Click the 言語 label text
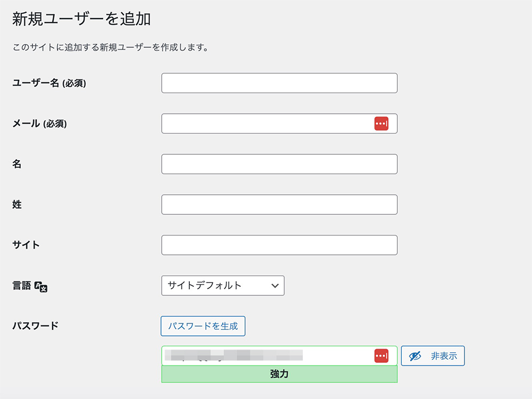The height and width of the screenshot is (399, 532). (x=22, y=286)
